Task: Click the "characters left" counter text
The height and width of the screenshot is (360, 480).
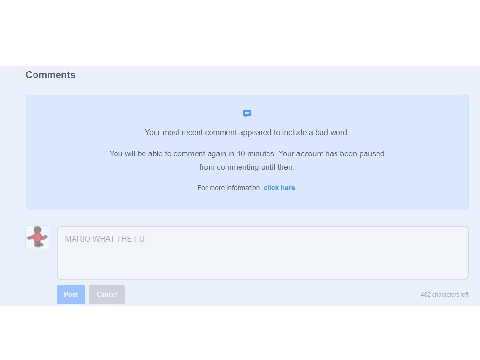Action: click(x=444, y=294)
